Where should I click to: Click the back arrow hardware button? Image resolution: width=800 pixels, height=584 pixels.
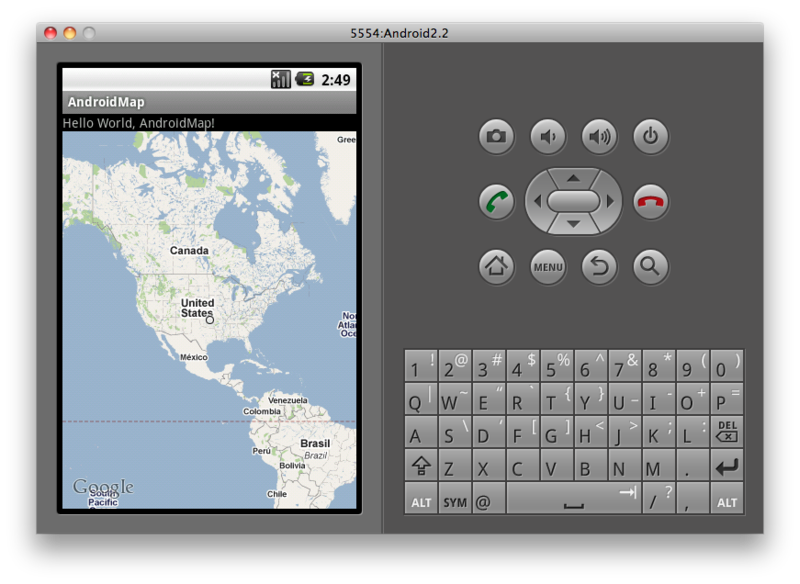(x=599, y=266)
